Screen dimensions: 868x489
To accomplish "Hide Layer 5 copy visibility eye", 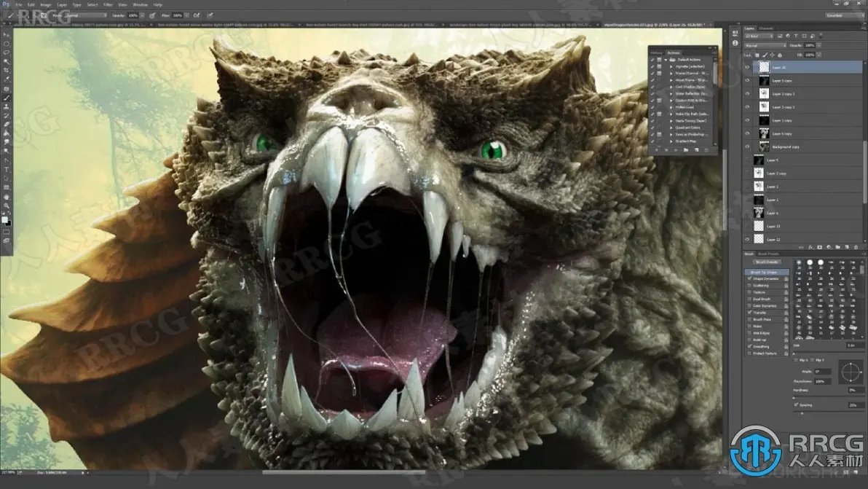I will pos(747,80).
